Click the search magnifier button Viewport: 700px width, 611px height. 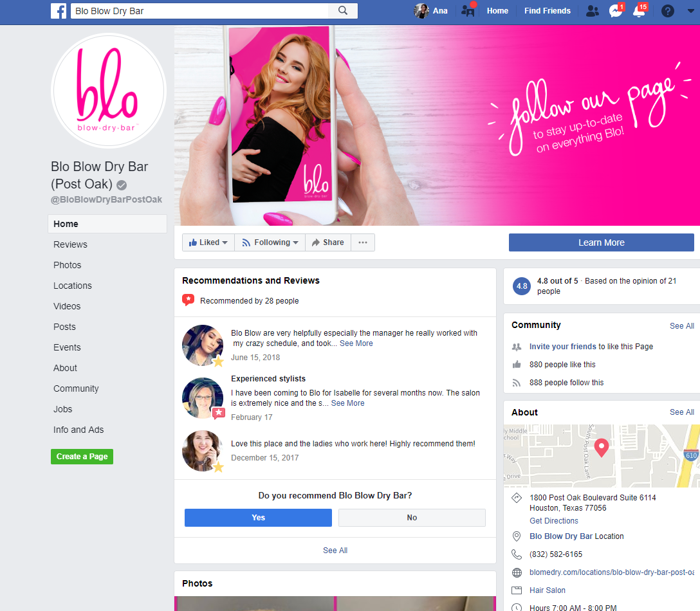click(342, 11)
